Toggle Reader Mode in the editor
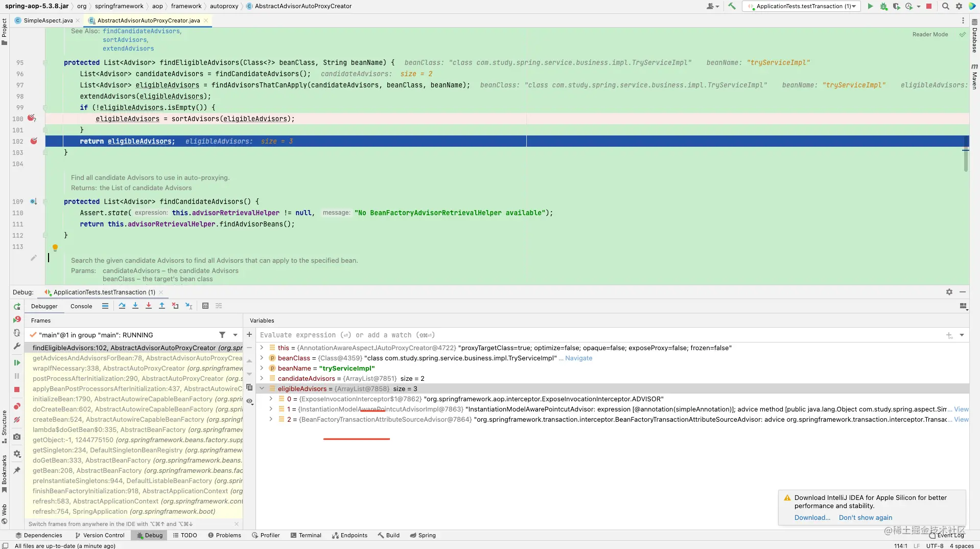This screenshot has height=549, width=980. [x=930, y=34]
